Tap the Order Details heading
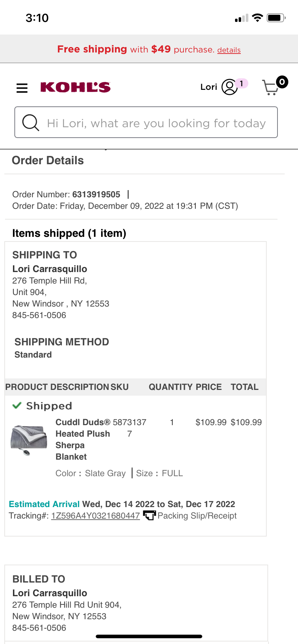 coord(48,160)
